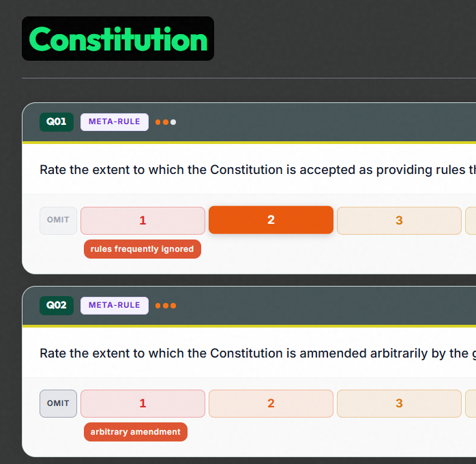Click the Q02 question number badge
Image resolution: width=476 pixels, height=464 pixels.
click(56, 305)
